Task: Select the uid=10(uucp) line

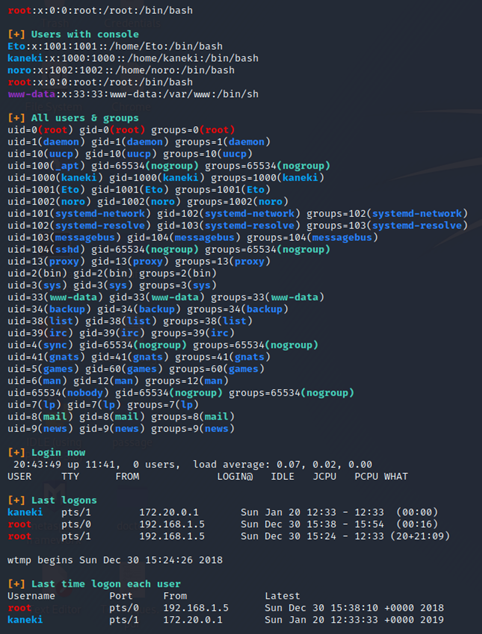Action: tap(130, 154)
